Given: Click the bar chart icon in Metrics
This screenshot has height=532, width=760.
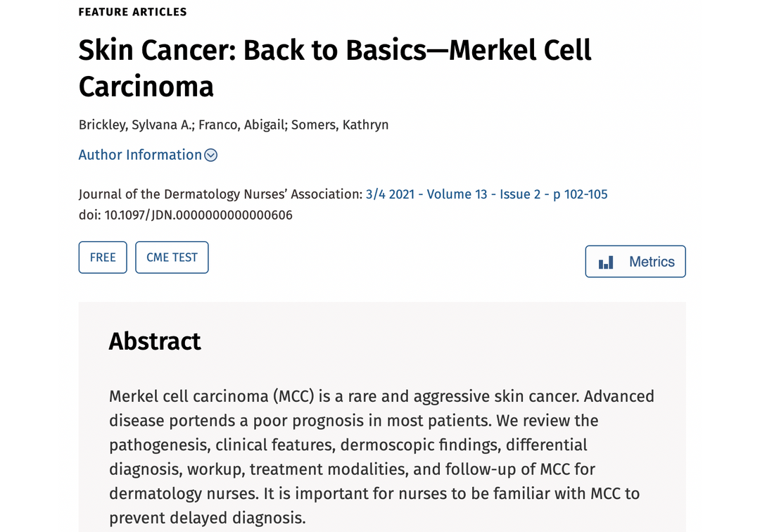Looking at the screenshot, I should 606,262.
